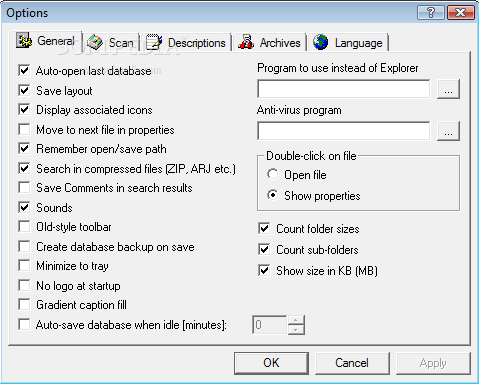
Task: Click the Cancel button
Action: 352,363
